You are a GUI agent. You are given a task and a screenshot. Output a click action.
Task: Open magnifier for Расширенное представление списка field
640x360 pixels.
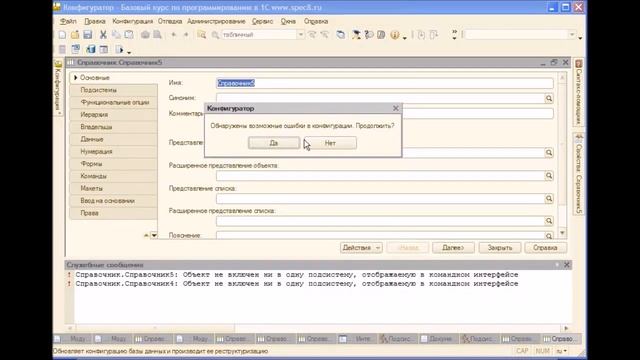coord(549,221)
